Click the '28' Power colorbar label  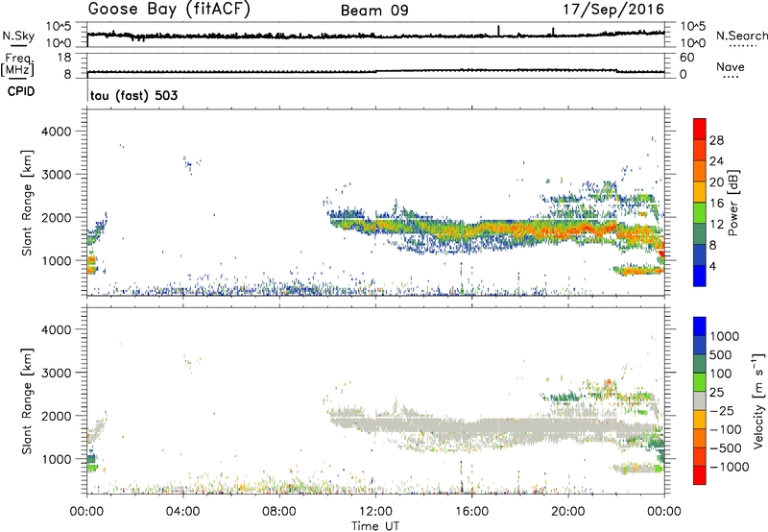click(x=716, y=140)
